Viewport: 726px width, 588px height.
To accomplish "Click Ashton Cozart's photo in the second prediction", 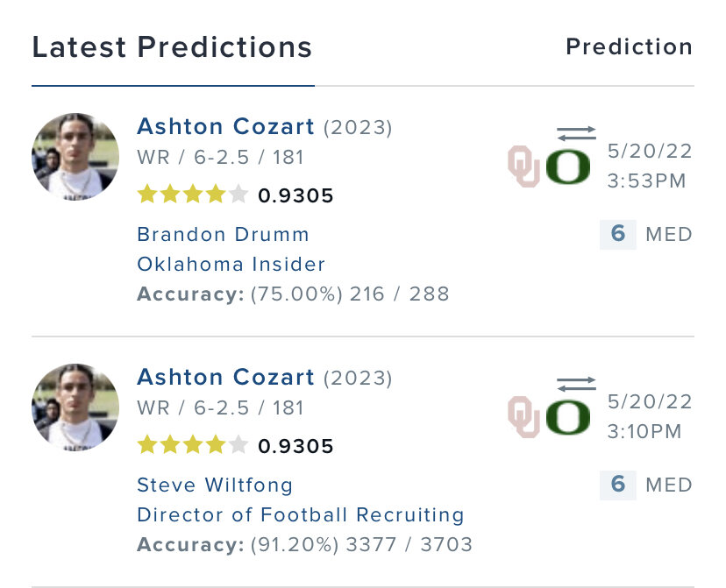I will tap(75, 407).
